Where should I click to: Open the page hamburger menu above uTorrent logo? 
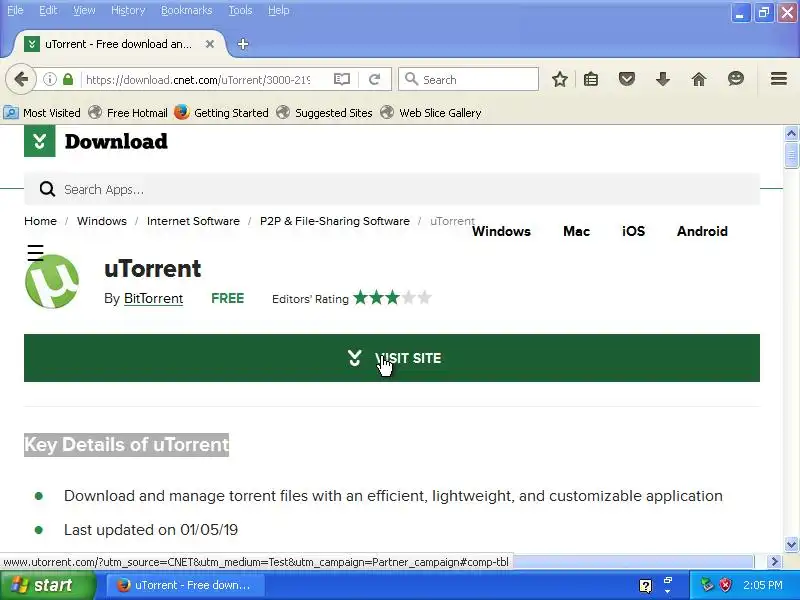pos(35,253)
